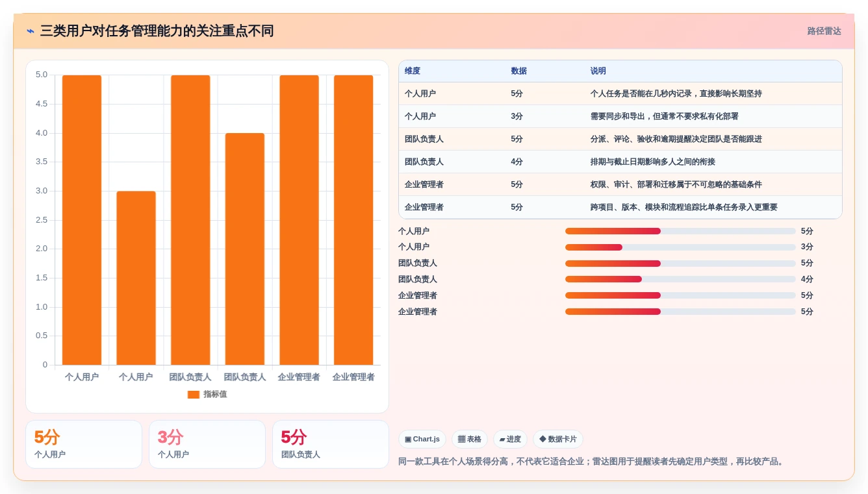Click the 团队负责人 progress bar showing 5分

680,264
